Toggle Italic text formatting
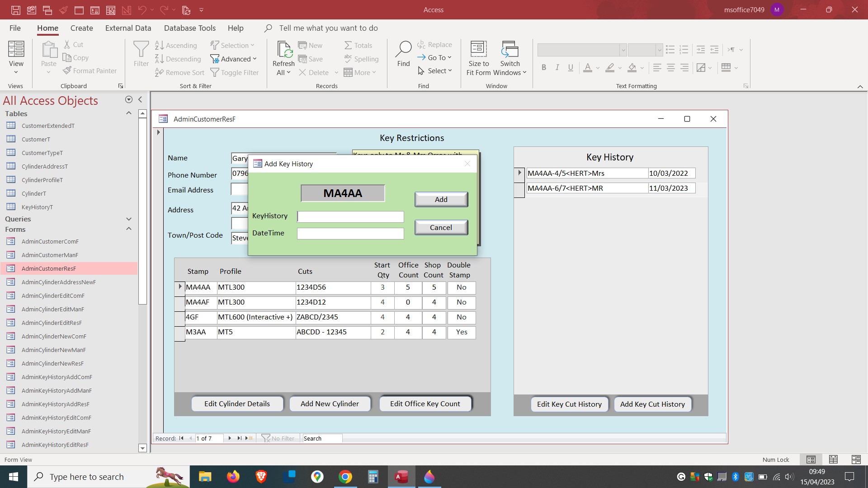The height and width of the screenshot is (488, 868). [557, 68]
